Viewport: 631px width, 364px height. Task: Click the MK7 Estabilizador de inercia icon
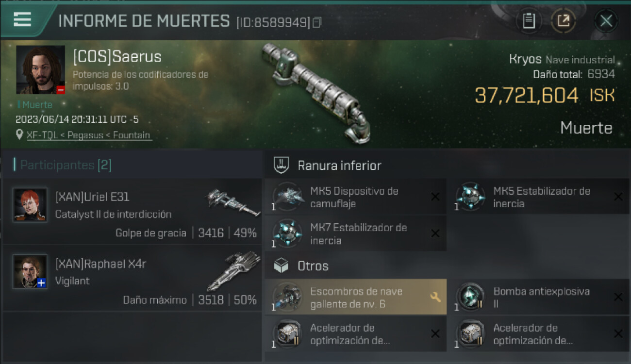[x=287, y=233]
